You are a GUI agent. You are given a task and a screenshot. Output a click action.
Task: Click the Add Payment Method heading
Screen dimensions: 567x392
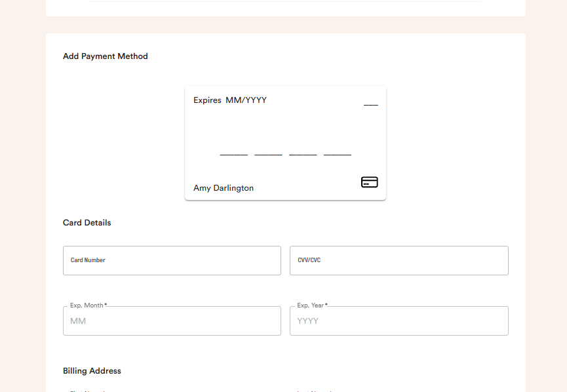coord(106,56)
